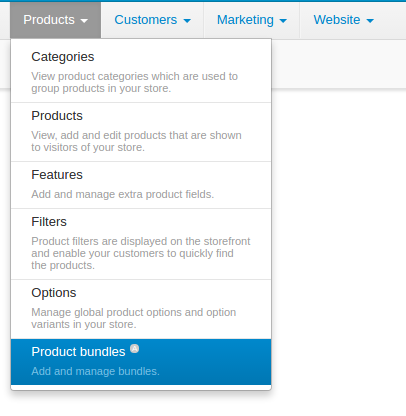Open the Website top menu

click(343, 20)
